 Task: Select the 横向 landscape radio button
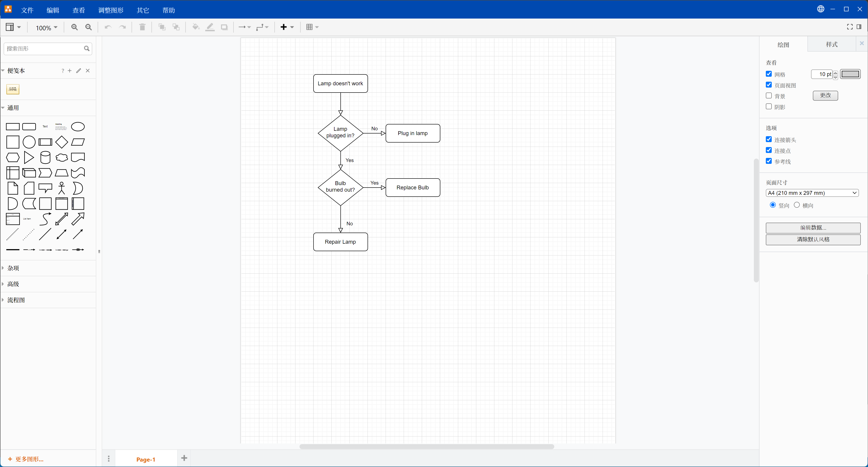pos(797,205)
